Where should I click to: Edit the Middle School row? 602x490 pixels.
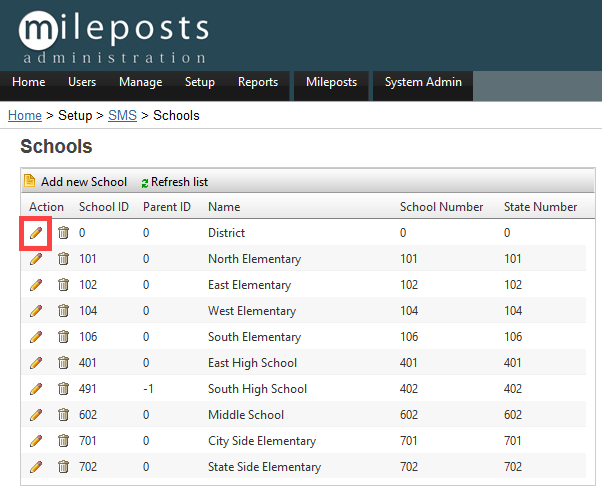click(x=36, y=415)
